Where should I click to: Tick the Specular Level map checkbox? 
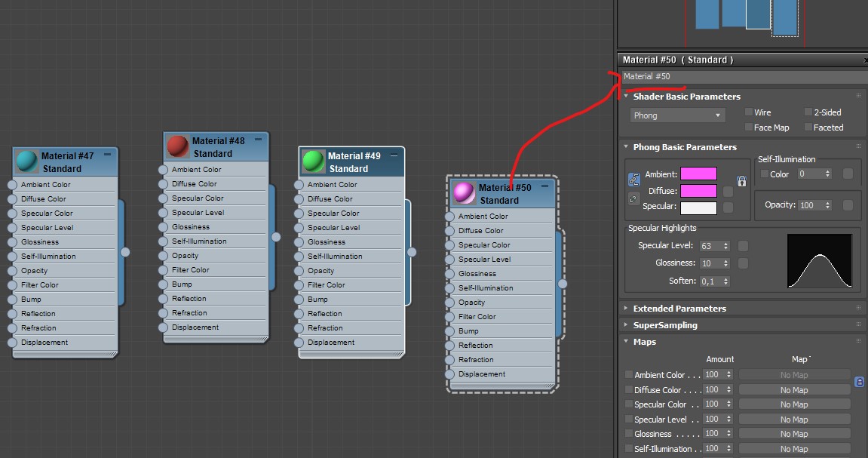tap(628, 420)
